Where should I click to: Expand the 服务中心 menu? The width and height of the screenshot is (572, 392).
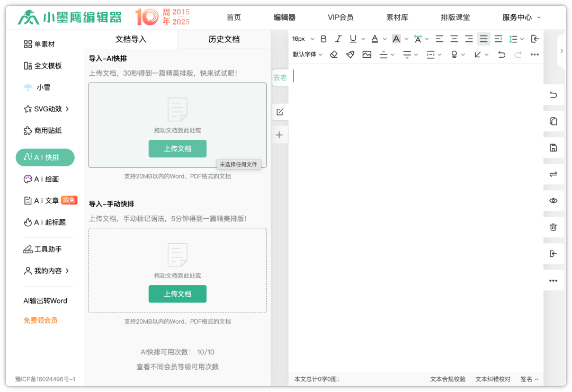tap(521, 17)
